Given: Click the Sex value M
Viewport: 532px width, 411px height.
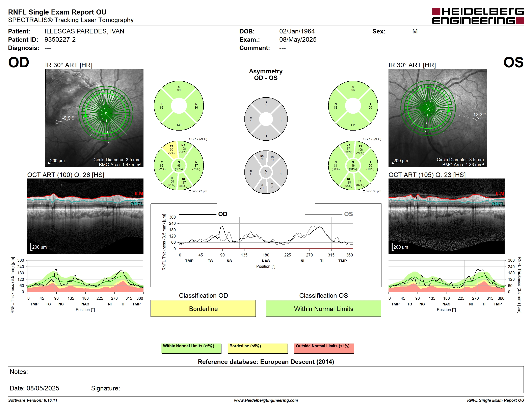Looking at the screenshot, I should (x=415, y=31).
